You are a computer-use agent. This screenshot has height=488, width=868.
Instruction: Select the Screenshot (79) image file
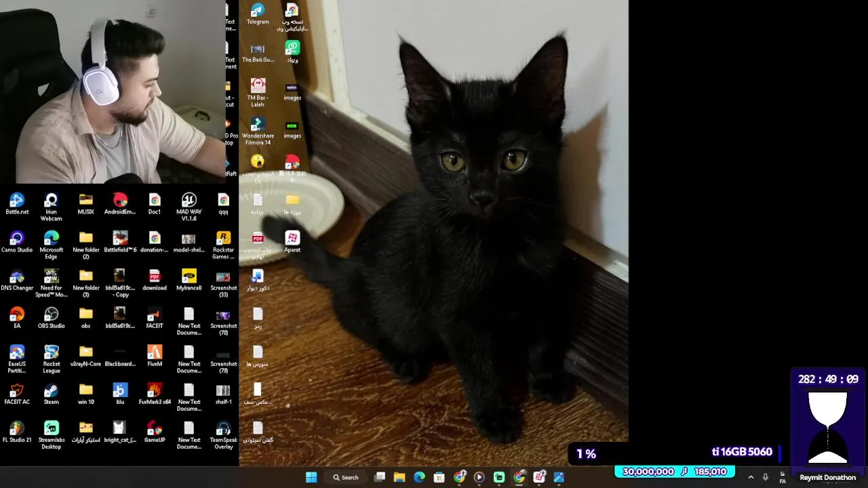point(223,359)
